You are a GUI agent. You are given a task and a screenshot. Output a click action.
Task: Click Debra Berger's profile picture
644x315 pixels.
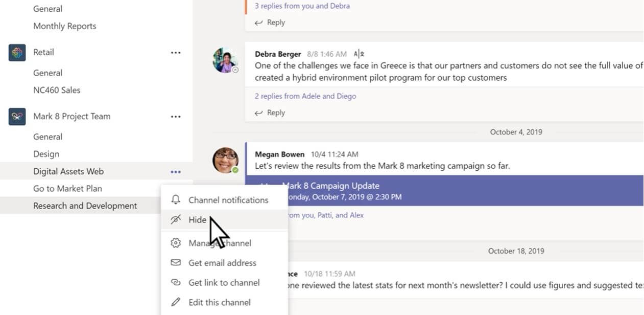225,60
